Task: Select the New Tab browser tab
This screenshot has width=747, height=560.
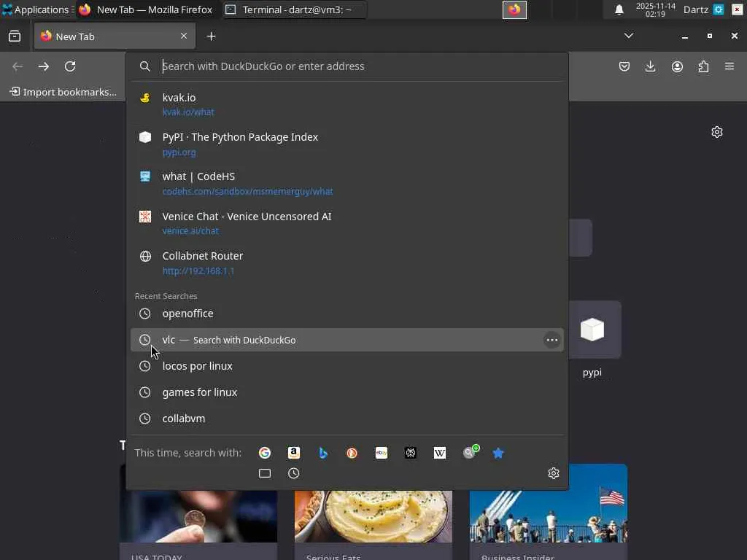Action: click(115, 36)
